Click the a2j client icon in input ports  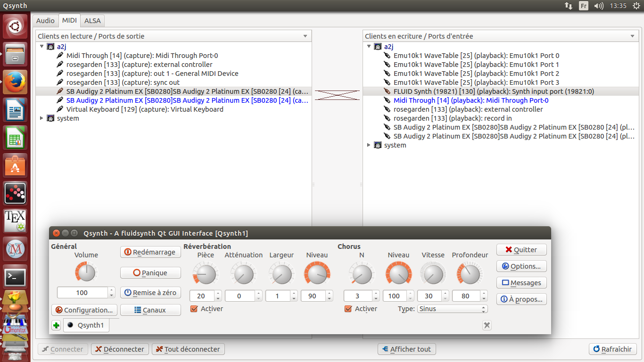click(378, 47)
